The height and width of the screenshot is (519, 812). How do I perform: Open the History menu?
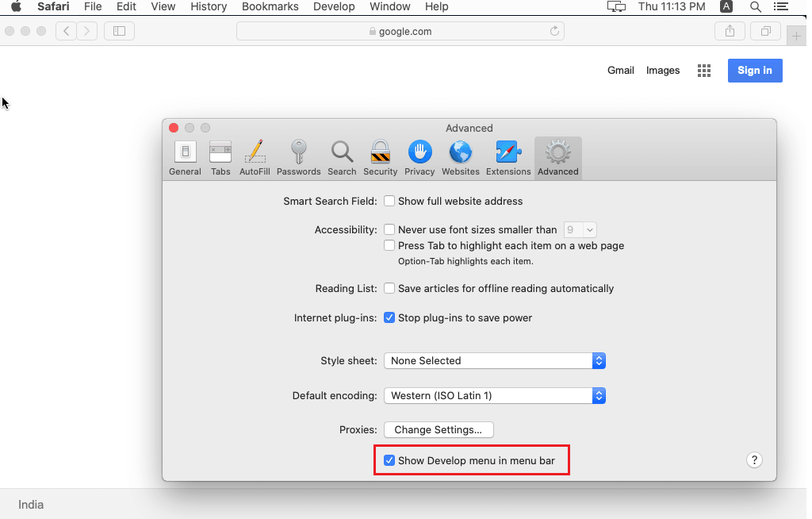pyautogui.click(x=209, y=6)
